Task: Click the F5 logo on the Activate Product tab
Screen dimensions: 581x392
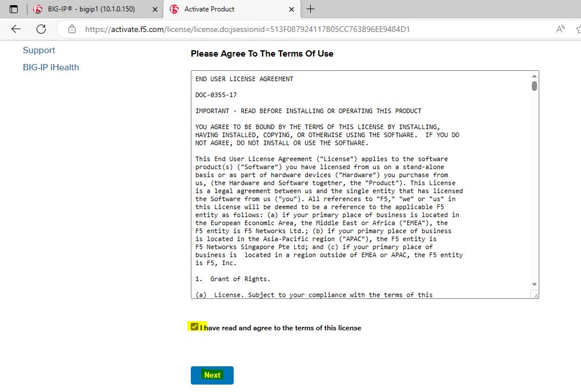Action: point(174,9)
